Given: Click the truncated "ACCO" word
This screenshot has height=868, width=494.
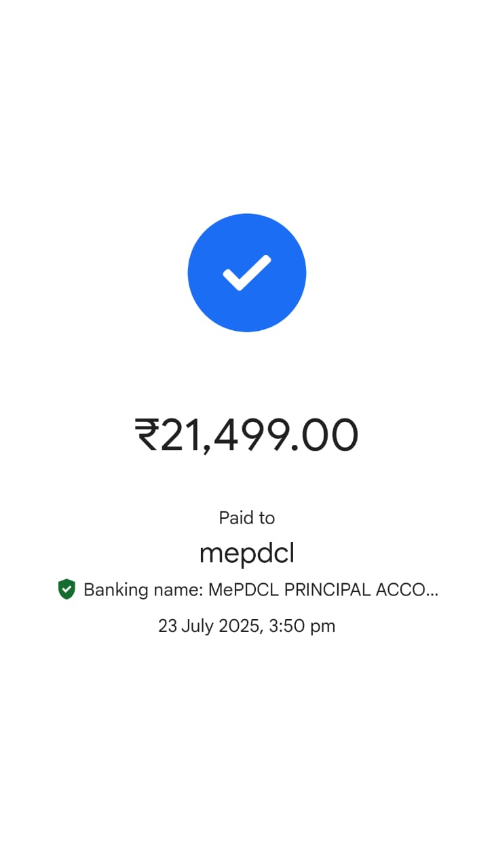Looking at the screenshot, I should (399, 590).
